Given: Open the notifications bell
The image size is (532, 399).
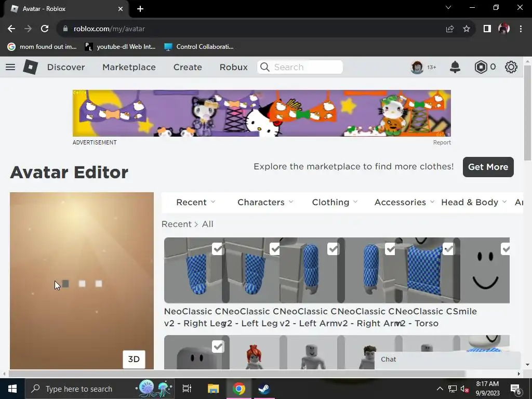Looking at the screenshot, I should [455, 67].
